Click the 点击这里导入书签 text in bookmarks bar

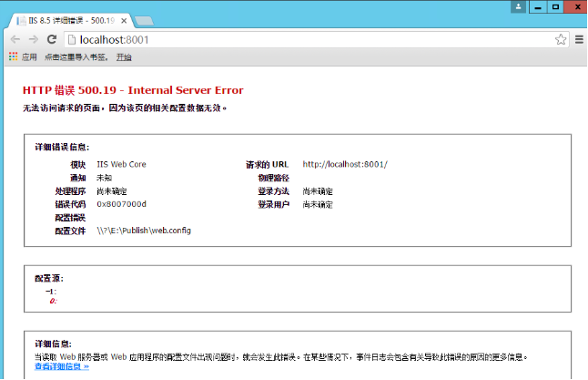pyautogui.click(x=76, y=57)
